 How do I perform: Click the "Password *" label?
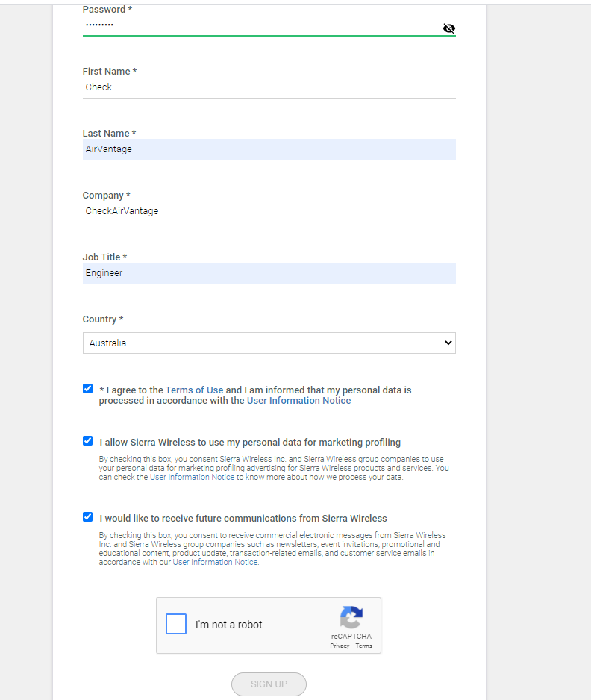point(107,10)
